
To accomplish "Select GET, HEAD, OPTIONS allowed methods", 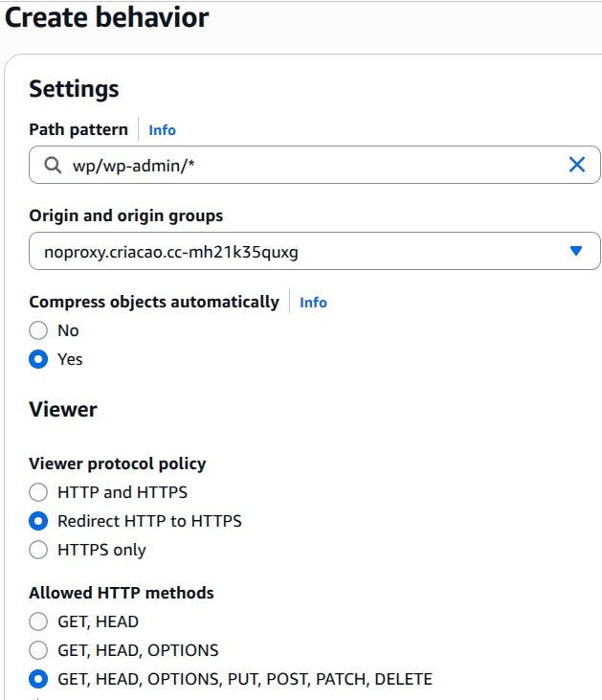I will click(x=38, y=650).
